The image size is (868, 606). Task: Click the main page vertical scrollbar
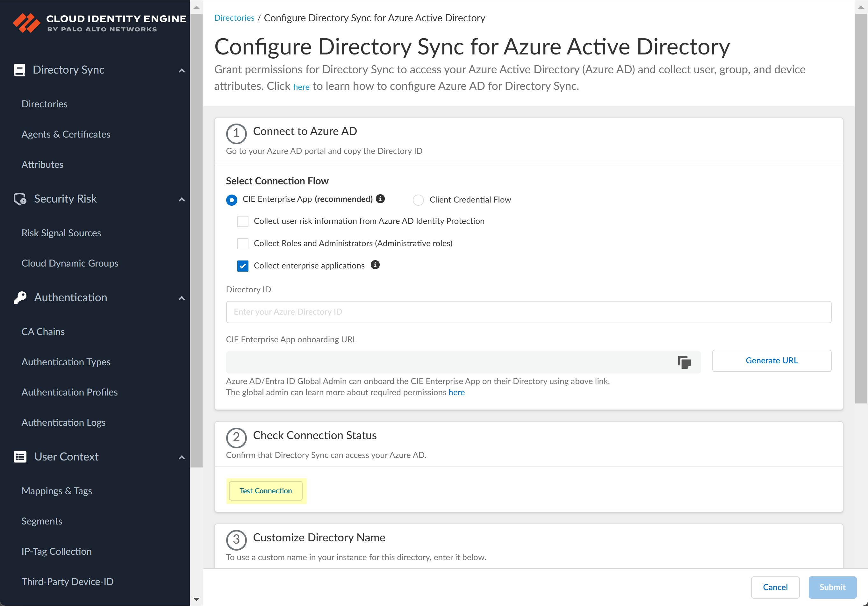(861, 208)
